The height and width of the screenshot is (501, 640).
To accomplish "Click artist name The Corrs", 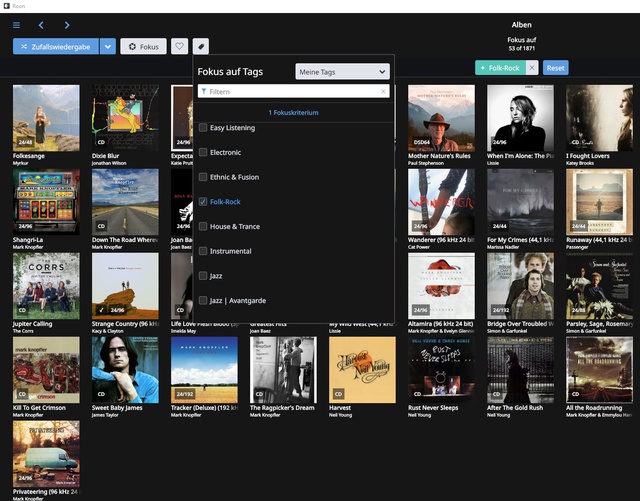I will (x=23, y=331).
